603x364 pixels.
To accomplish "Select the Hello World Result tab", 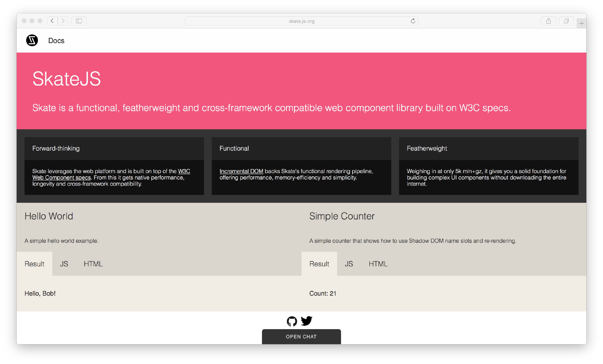I will (x=34, y=264).
